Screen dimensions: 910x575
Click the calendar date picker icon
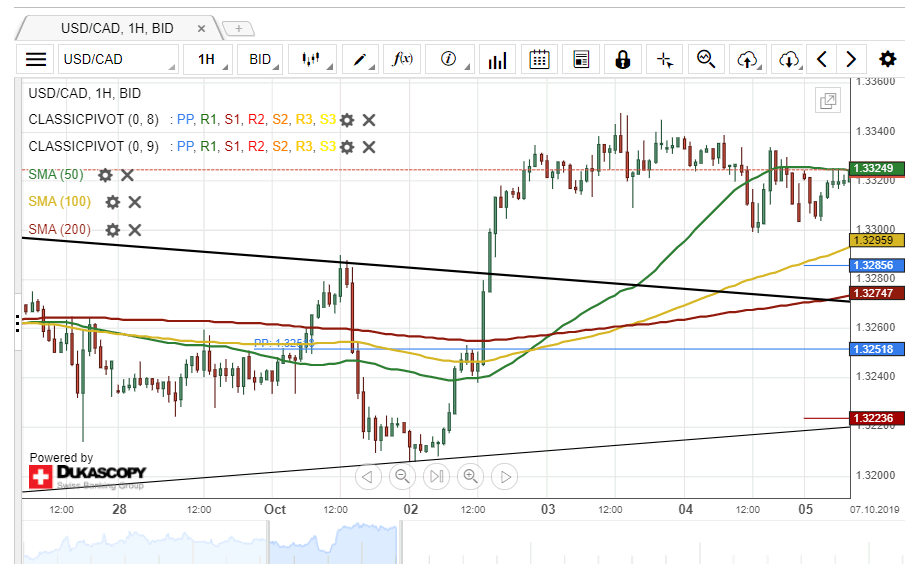click(539, 59)
